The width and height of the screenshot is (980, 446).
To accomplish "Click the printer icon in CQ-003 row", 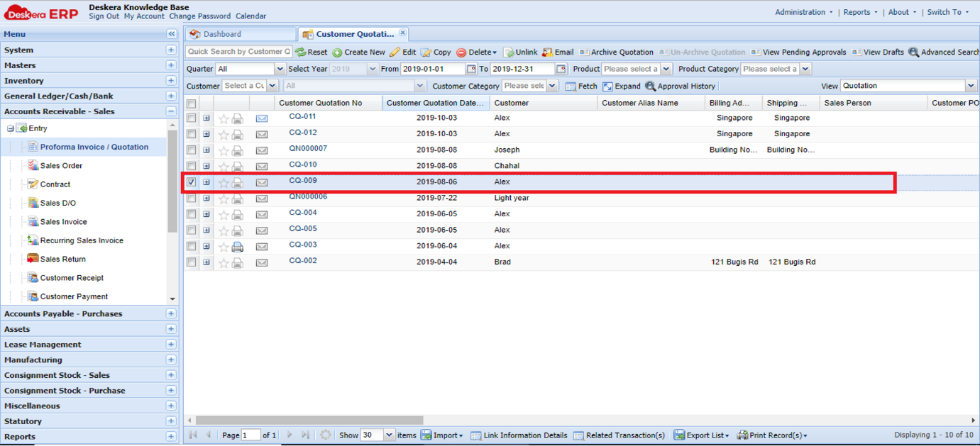I will 238,247.
